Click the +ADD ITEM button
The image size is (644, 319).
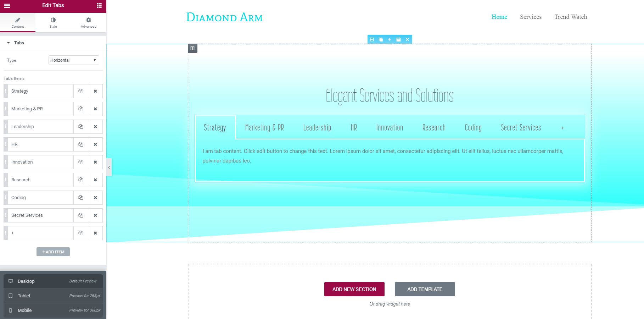pyautogui.click(x=53, y=252)
